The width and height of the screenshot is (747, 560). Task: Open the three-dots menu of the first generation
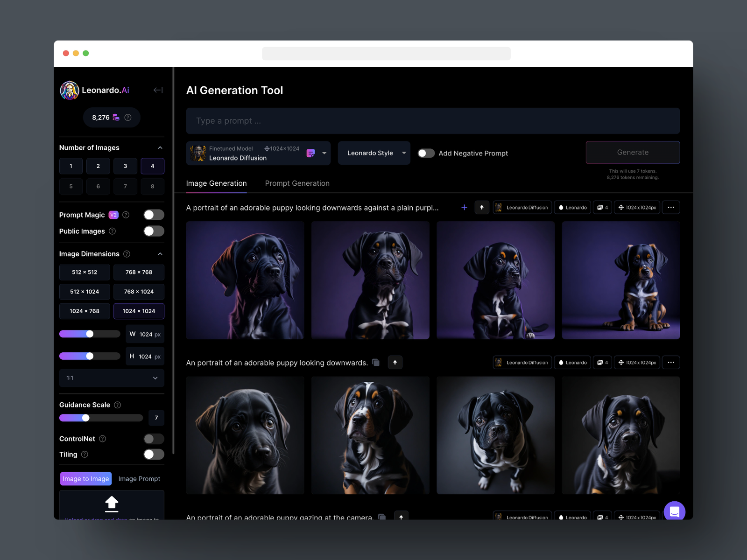[670, 207]
